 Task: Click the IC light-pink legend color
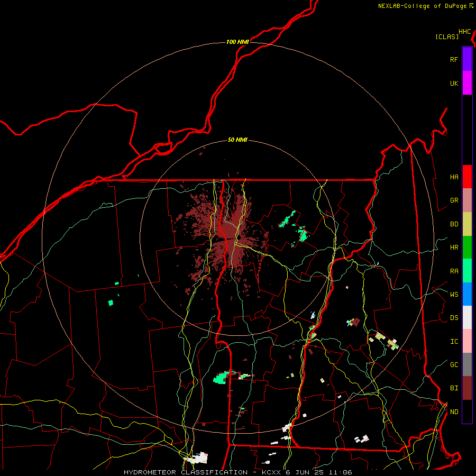click(x=467, y=341)
